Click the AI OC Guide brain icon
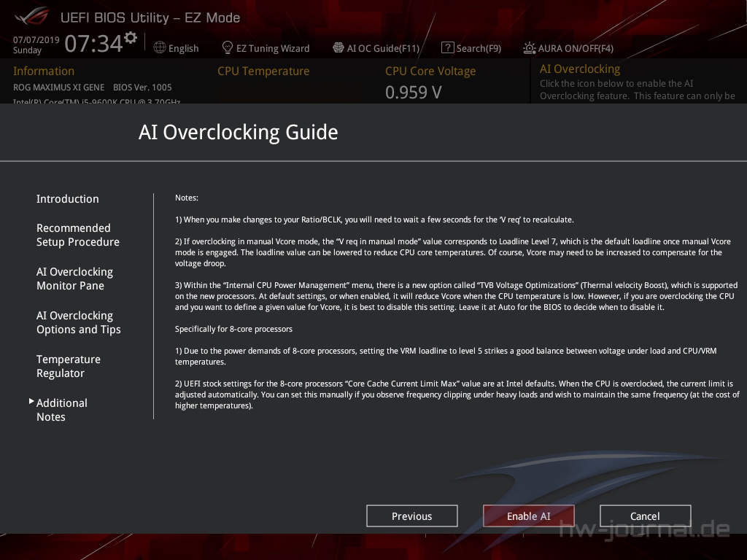Viewport: 747px width, 560px height. pos(338,47)
